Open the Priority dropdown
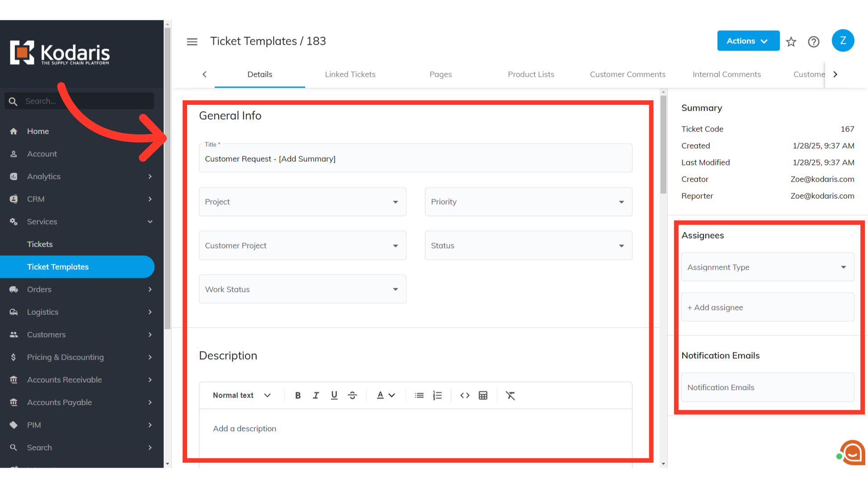The height and width of the screenshot is (488, 868). (528, 202)
